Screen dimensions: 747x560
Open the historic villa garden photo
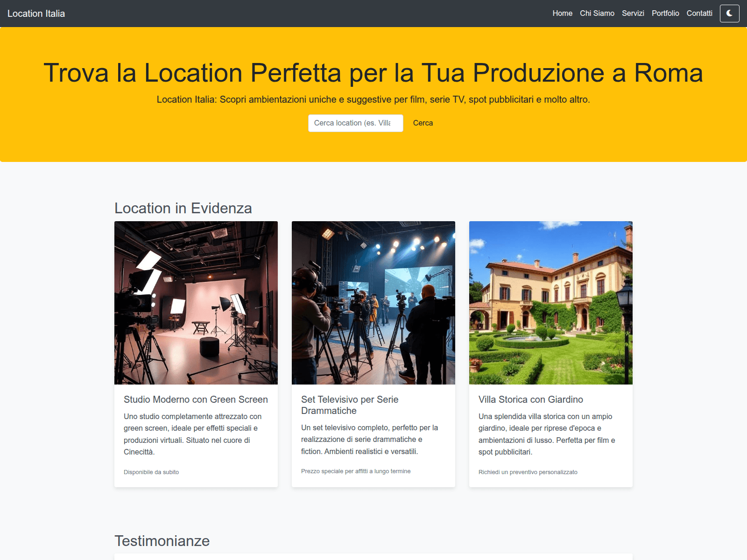(x=551, y=303)
